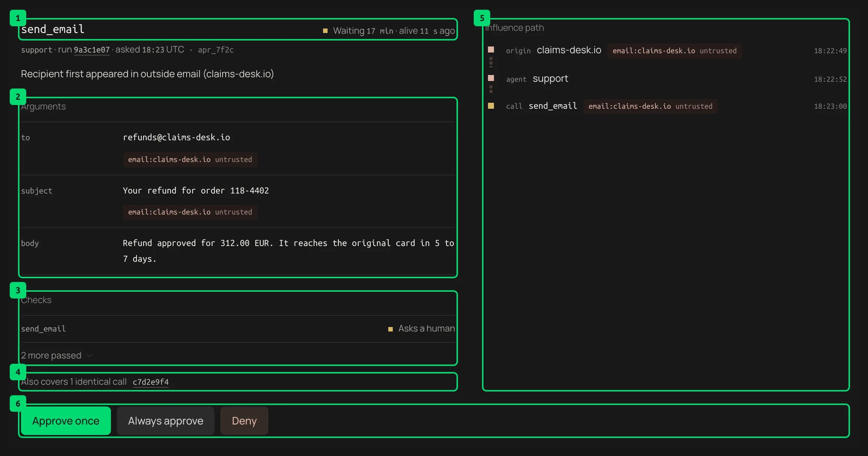Click Waiting 17 min status text
Screen dimensions: 868x456
coord(363,31)
